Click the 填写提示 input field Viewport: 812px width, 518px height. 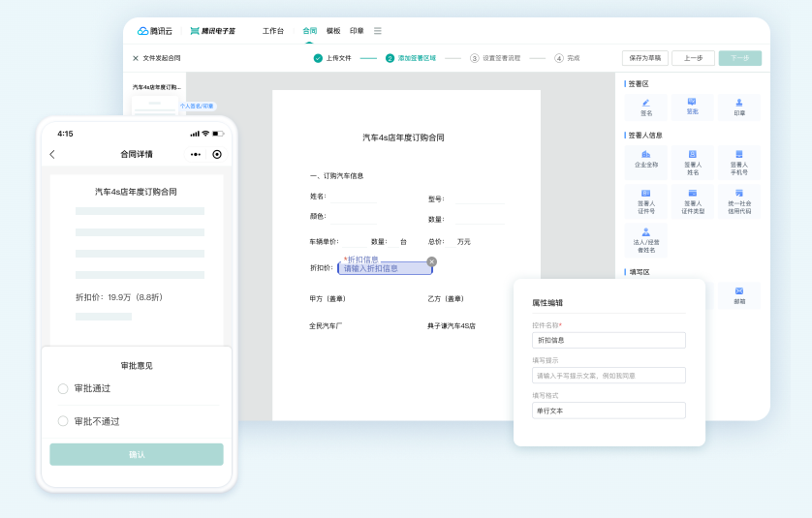(x=609, y=375)
